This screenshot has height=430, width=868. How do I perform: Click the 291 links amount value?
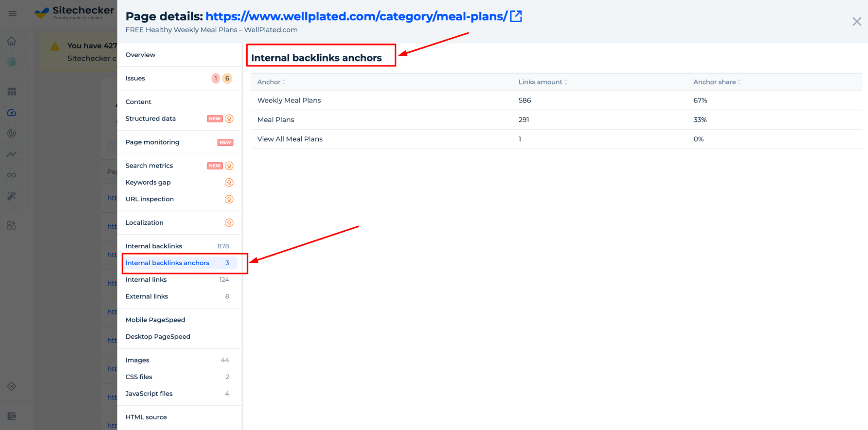click(x=524, y=120)
